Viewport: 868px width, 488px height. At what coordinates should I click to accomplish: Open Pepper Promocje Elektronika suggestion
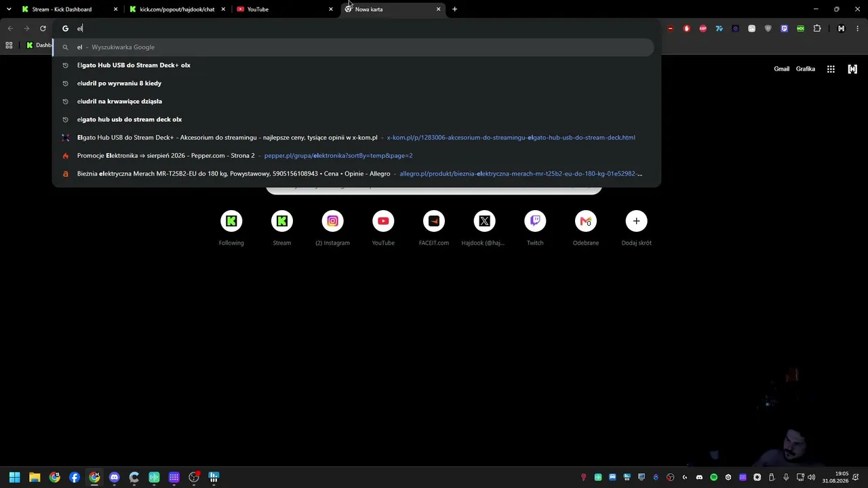click(353, 156)
